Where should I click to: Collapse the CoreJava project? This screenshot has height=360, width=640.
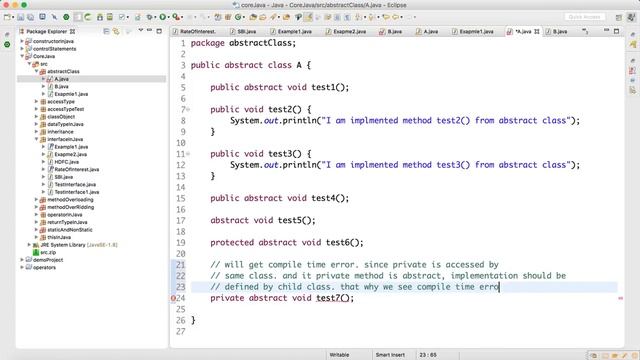(22, 56)
